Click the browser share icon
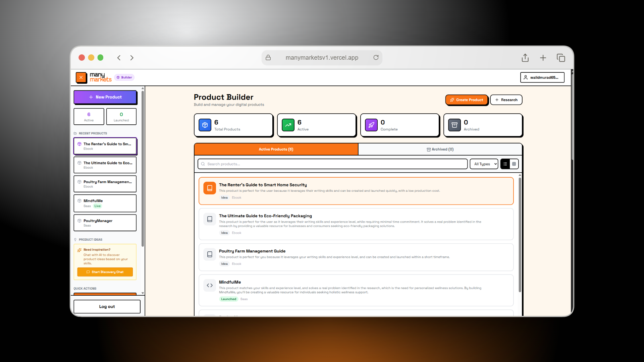644x362 pixels. (525, 58)
